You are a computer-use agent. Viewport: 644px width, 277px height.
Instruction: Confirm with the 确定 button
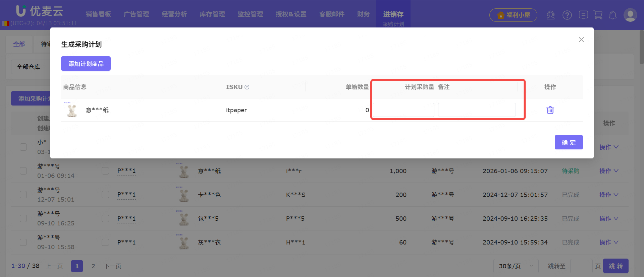[x=569, y=142]
